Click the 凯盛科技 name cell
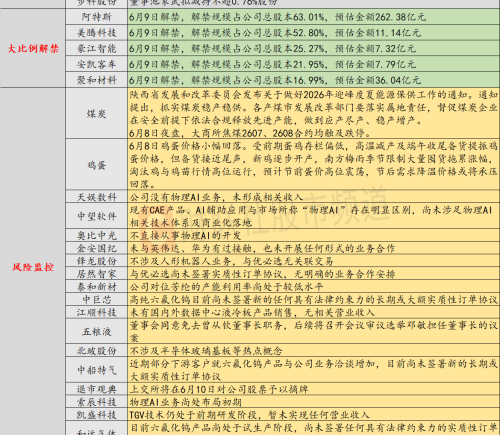Screen dimensions: 500x435 96,415
